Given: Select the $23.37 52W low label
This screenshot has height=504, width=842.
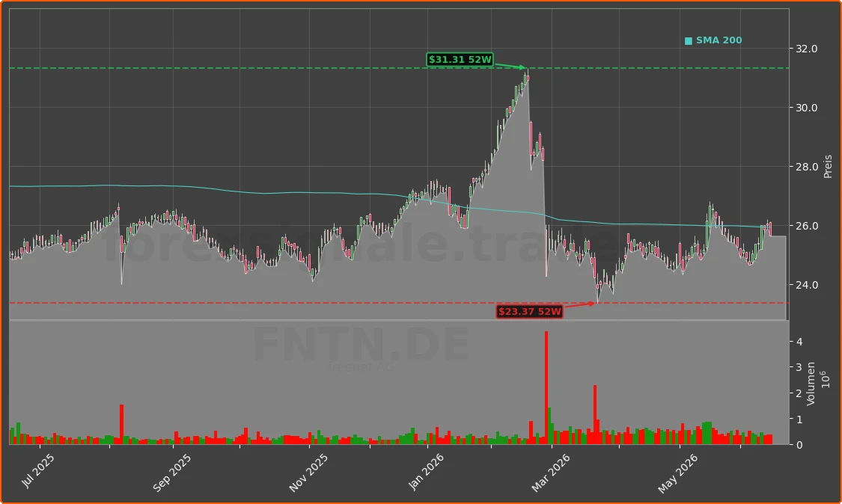Looking at the screenshot, I should [529, 311].
